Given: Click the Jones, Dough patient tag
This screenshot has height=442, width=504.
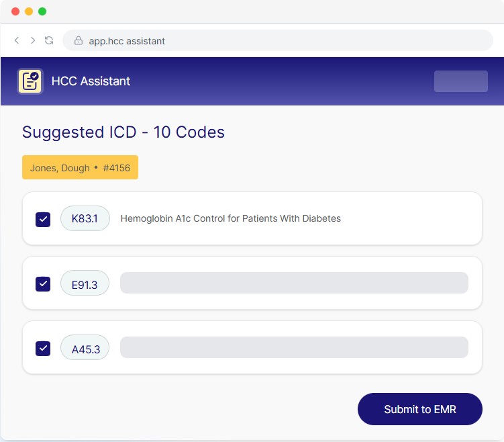Looking at the screenshot, I should [80, 168].
